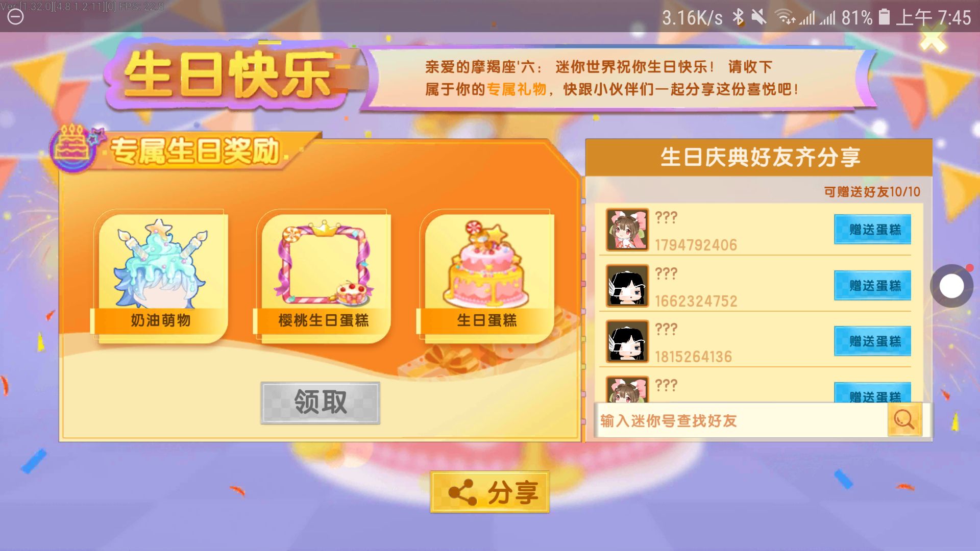The image size is (980, 551).
Task: Open avatar of friend 1662324752
Action: pyautogui.click(x=627, y=286)
